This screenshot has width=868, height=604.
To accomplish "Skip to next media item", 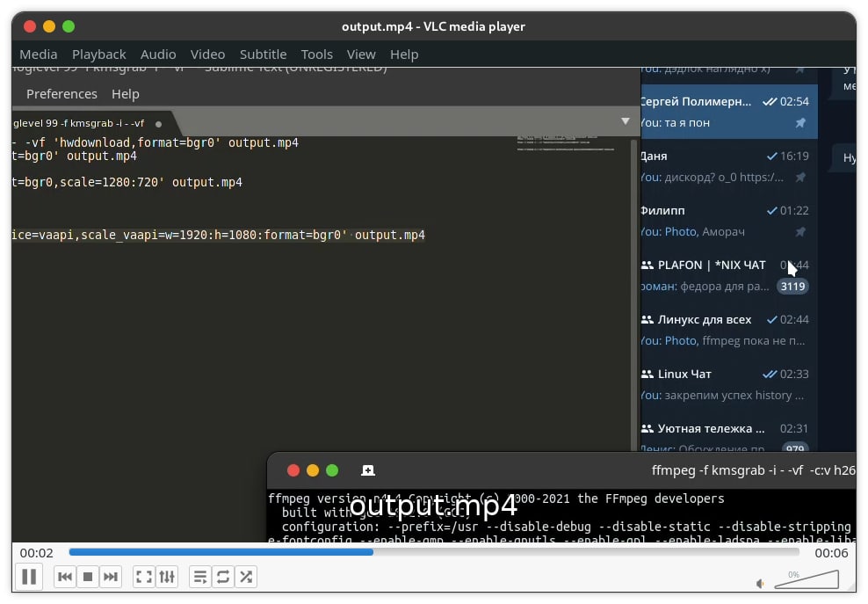I will 111,577.
